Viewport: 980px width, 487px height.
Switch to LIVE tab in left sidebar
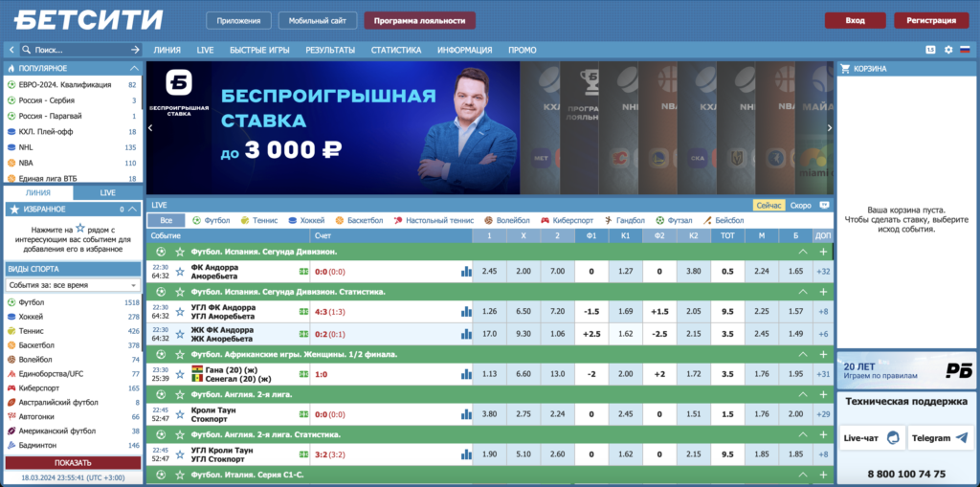tap(107, 192)
